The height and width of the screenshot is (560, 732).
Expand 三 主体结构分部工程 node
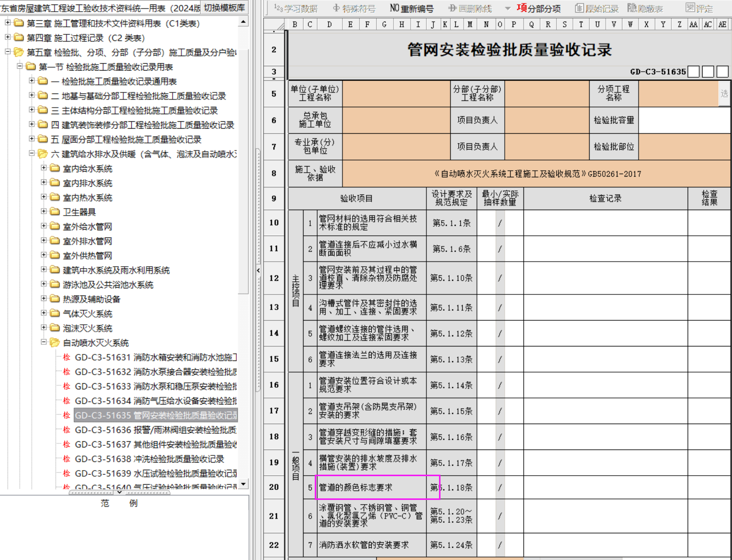coord(32,110)
